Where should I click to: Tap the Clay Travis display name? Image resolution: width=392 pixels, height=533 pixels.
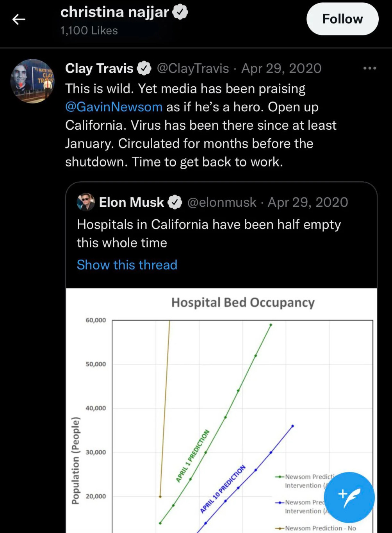(99, 68)
